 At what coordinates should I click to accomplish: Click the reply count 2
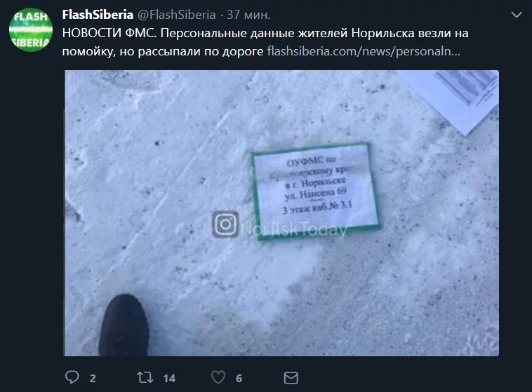(x=93, y=379)
